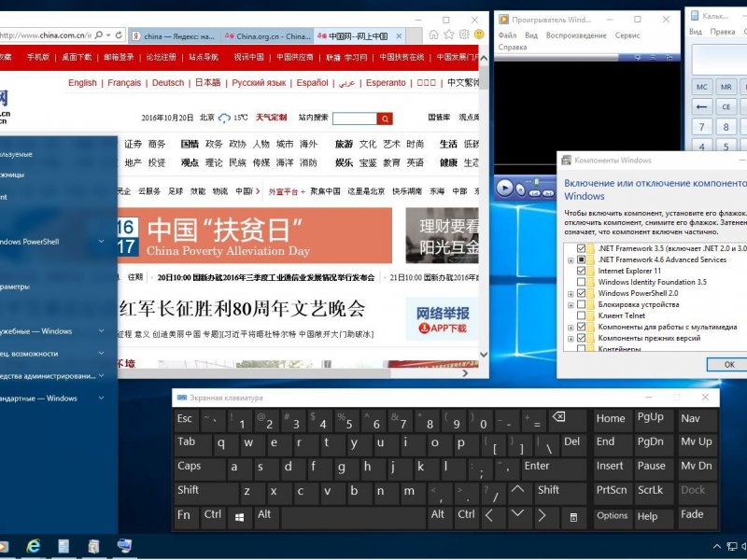Click the Windows logo key on keyboard
This screenshot has width=747, height=560.
[x=239, y=517]
